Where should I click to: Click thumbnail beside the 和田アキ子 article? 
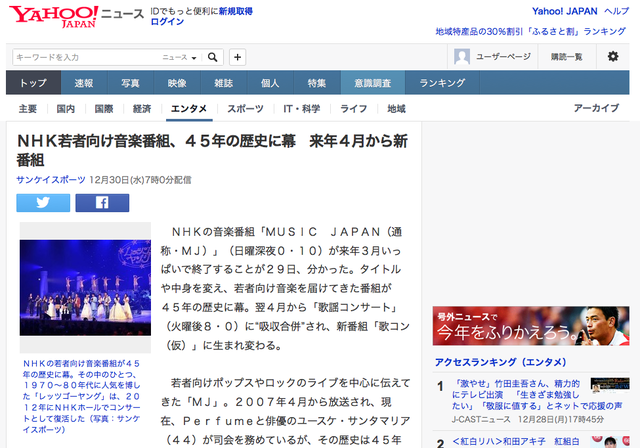610,442
